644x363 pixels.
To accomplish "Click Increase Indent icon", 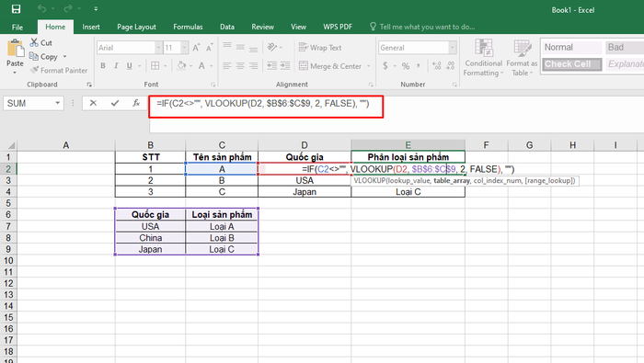I will coord(285,65).
